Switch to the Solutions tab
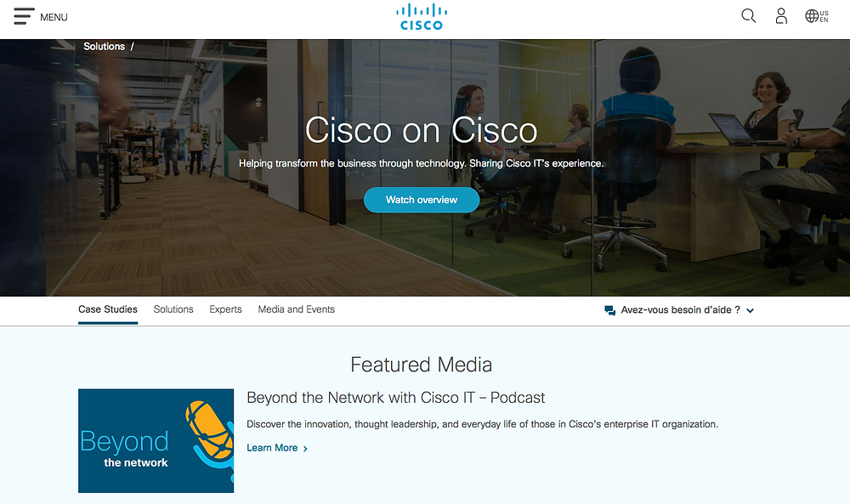This screenshot has height=504, width=850. [x=173, y=309]
